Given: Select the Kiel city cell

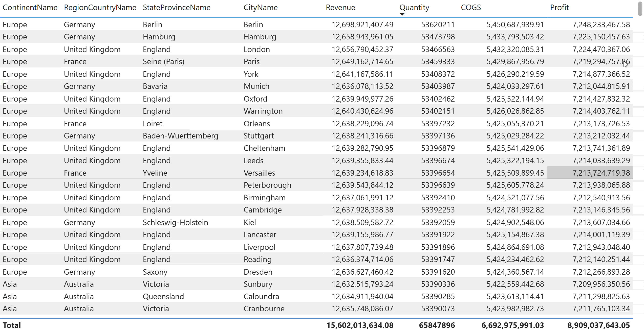Looking at the screenshot, I should coord(250,222).
